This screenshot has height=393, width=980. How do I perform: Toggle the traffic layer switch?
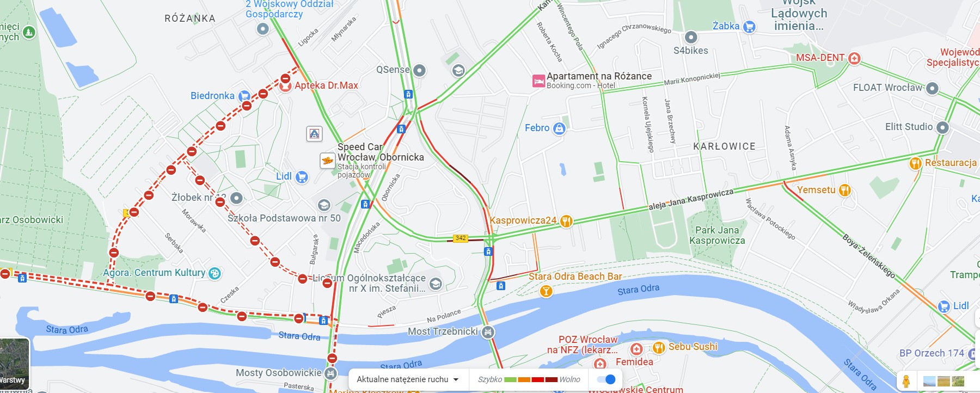pos(605,379)
